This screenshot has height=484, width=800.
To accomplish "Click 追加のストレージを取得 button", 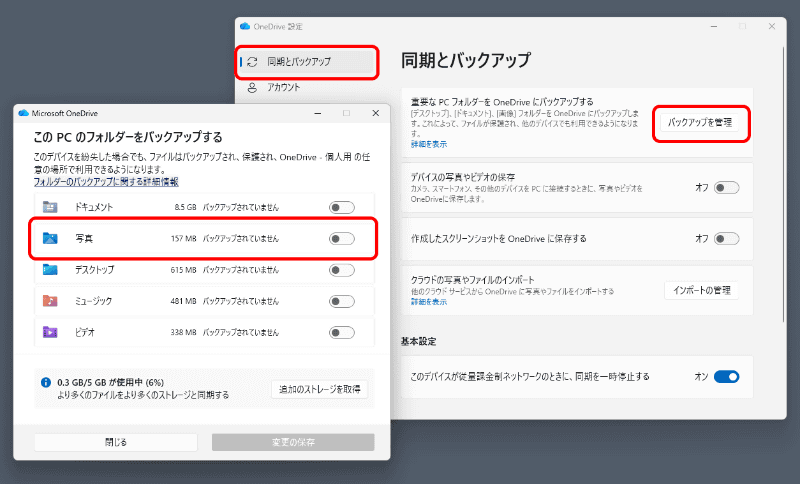I will [x=319, y=389].
